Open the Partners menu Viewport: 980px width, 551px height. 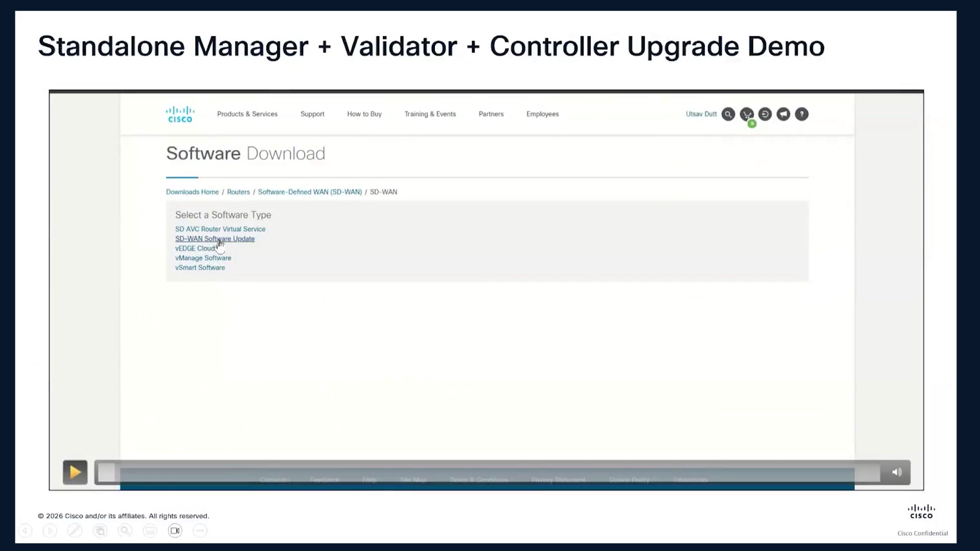(x=491, y=114)
